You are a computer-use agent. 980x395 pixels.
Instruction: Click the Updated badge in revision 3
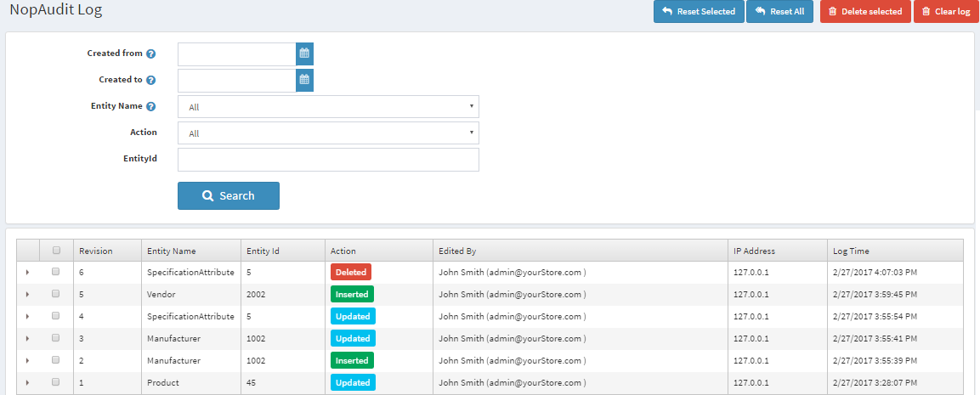coord(353,338)
